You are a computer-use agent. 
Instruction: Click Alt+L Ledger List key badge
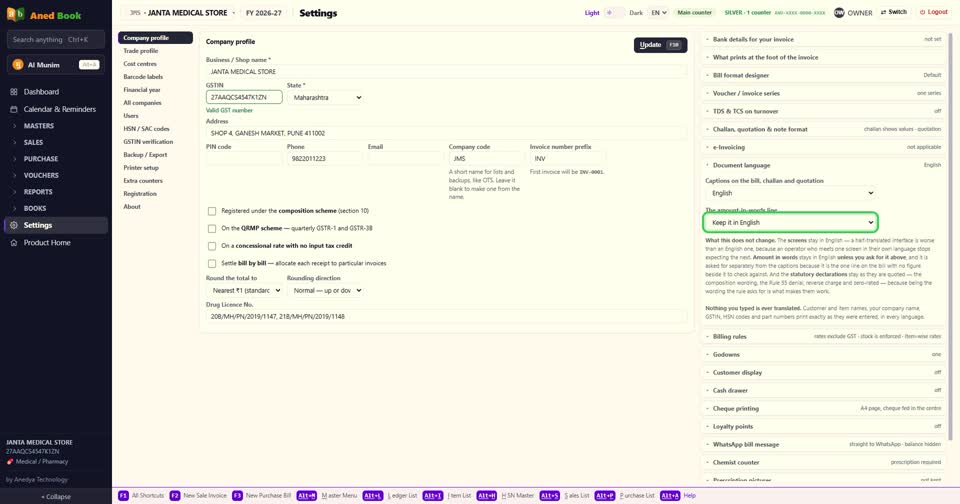pos(373,495)
